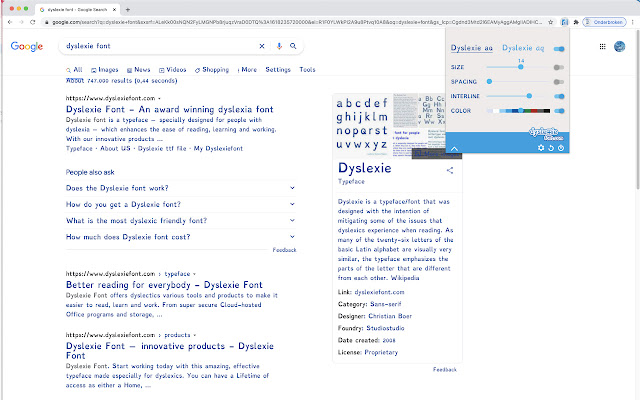Click in the search input field

(159, 46)
